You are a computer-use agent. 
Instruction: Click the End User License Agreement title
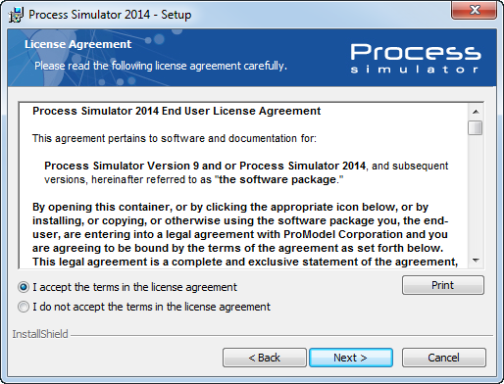click(x=176, y=111)
